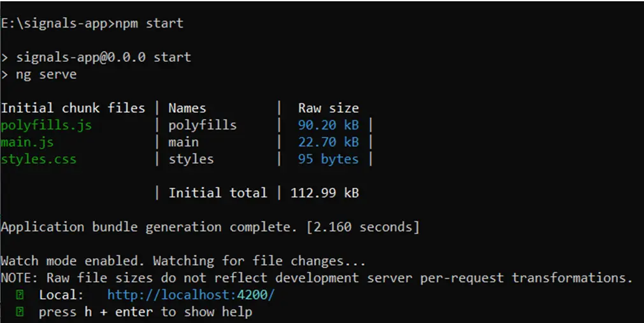
Task: Select the polyfills.js file name
Action: point(46,125)
